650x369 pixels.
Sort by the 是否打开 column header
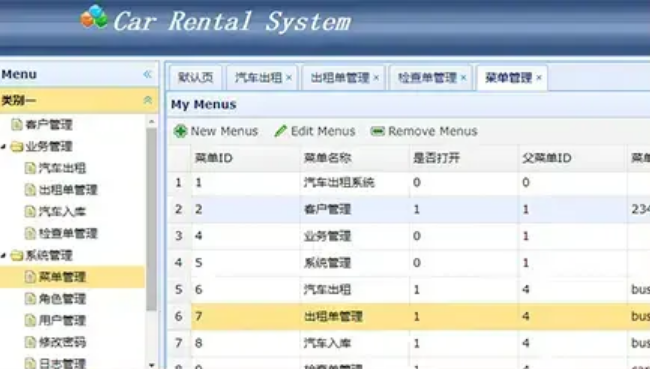(x=463, y=158)
